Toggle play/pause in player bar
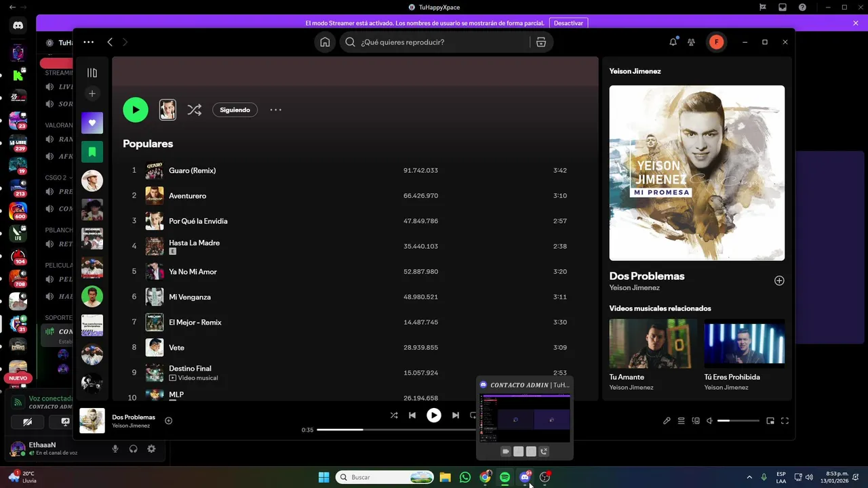This screenshot has width=868, height=488. tap(434, 415)
